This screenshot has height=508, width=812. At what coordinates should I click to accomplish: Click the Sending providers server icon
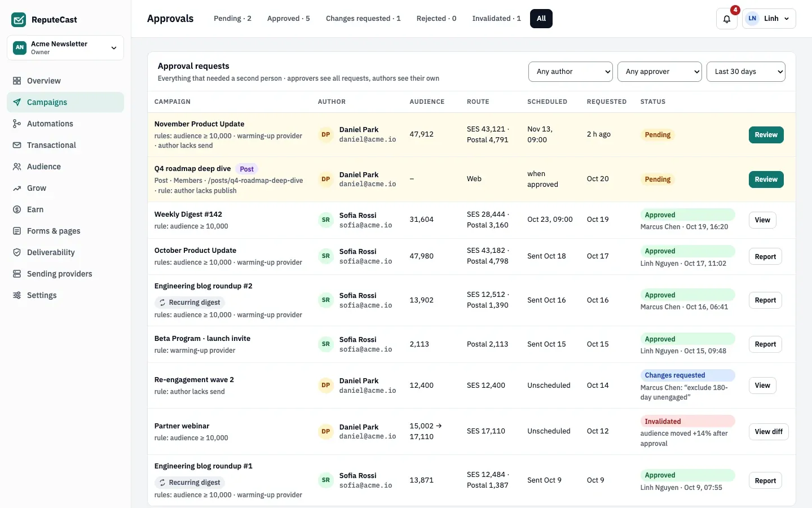(17, 274)
